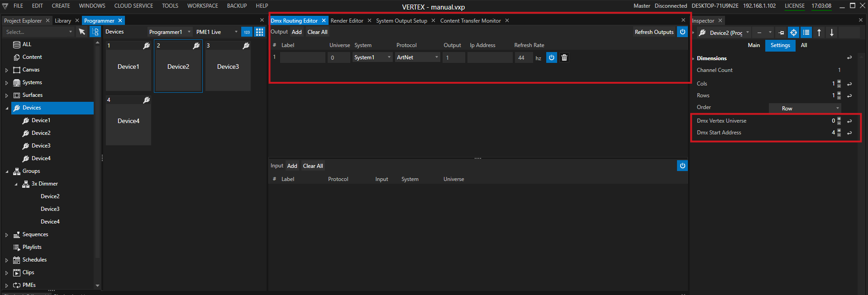The height and width of the screenshot is (295, 868).
Task: Switch to the Library tab
Action: (63, 21)
